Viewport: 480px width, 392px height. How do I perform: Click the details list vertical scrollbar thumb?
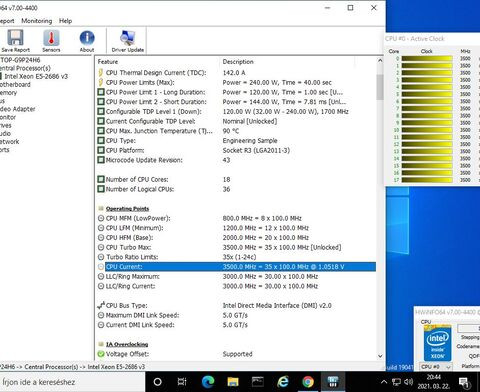(x=380, y=87)
